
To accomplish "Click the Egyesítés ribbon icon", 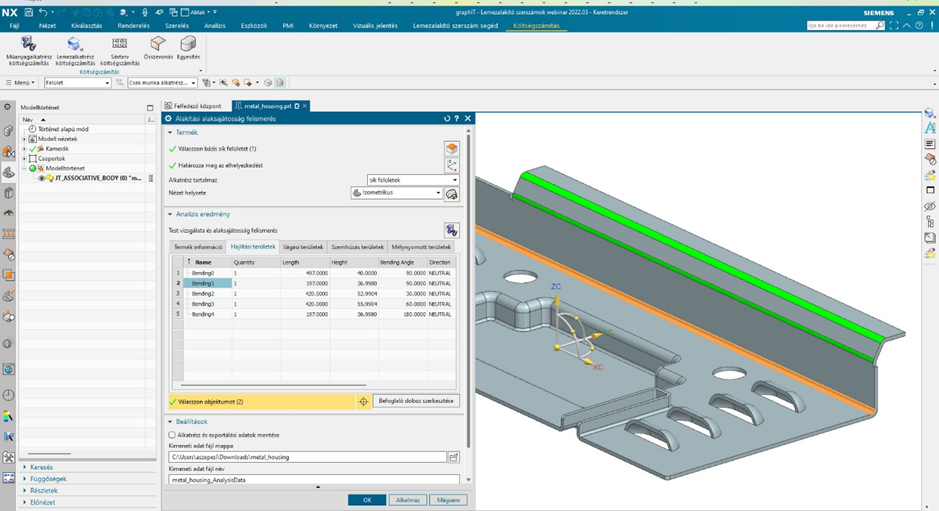I will [188, 44].
